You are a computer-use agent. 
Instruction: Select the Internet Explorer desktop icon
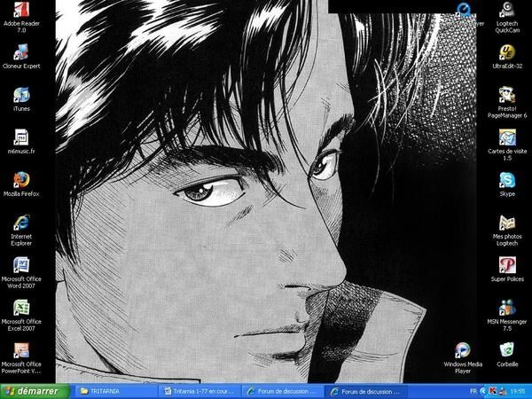coord(21,230)
